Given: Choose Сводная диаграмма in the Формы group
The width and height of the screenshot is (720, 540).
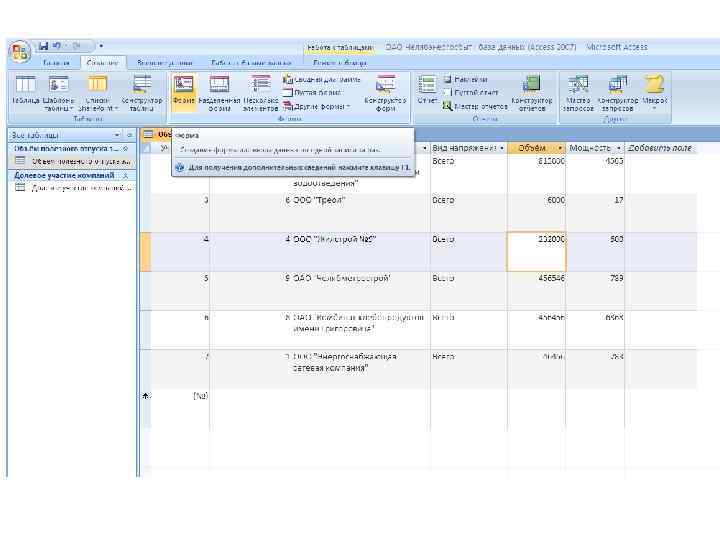Looking at the screenshot, I should (321, 79).
